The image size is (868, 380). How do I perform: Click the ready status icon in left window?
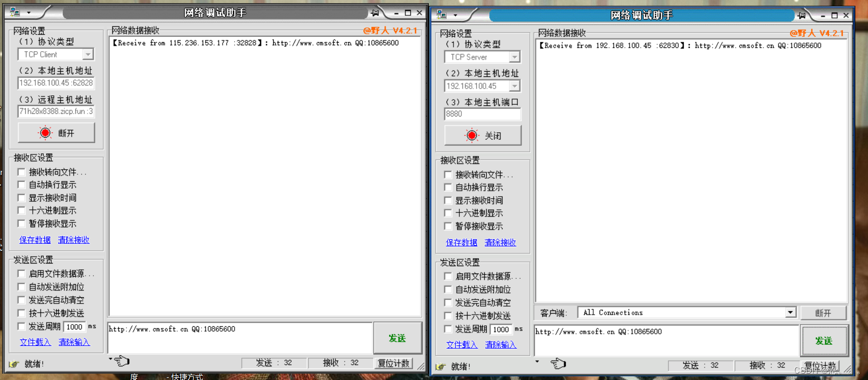[x=14, y=364]
